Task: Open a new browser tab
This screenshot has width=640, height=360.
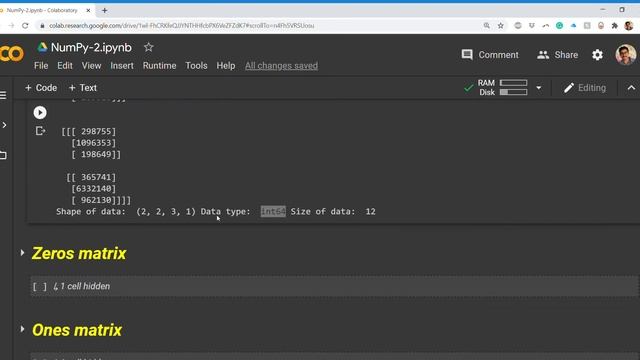Action: (x=104, y=10)
